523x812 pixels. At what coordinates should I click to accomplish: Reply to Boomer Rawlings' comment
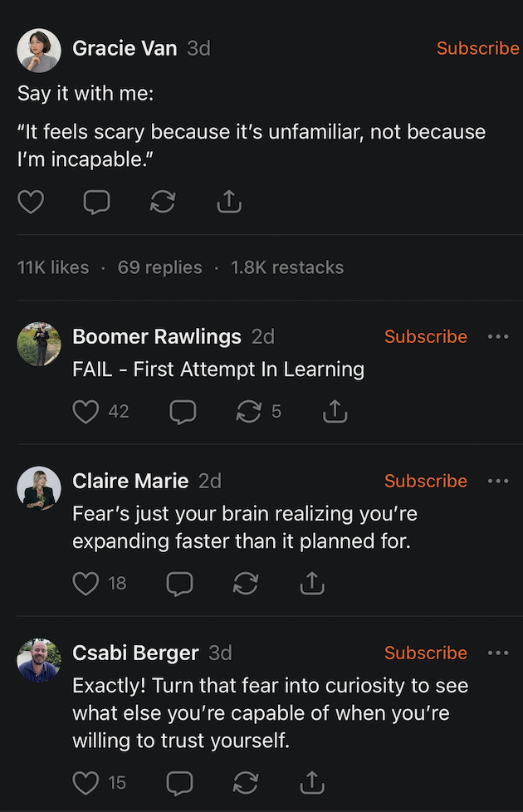183,411
